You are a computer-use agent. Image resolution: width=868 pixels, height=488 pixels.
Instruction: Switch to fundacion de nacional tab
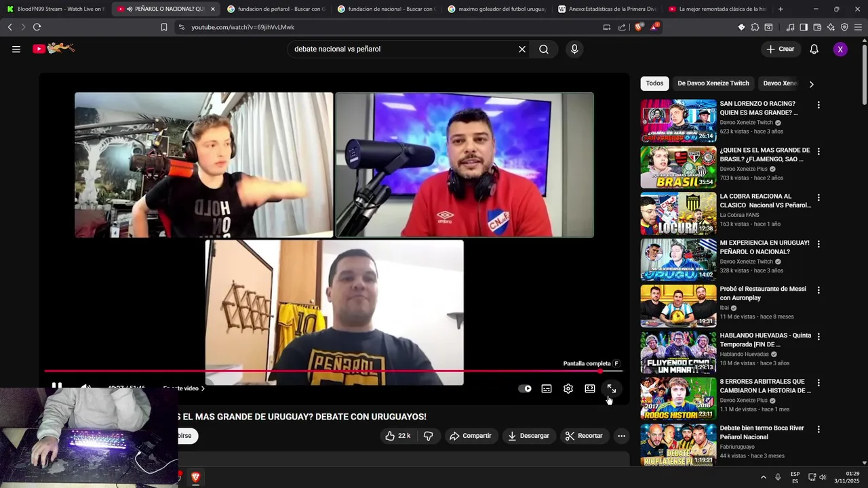[386, 9]
